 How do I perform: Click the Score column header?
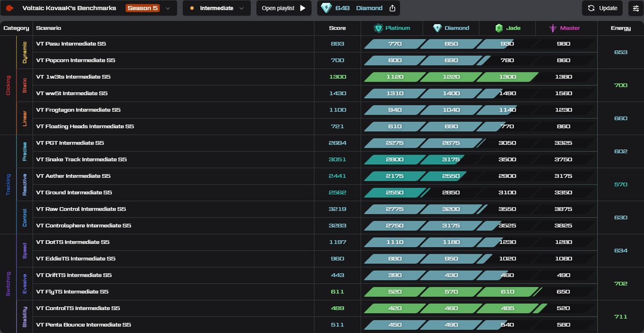tap(338, 28)
